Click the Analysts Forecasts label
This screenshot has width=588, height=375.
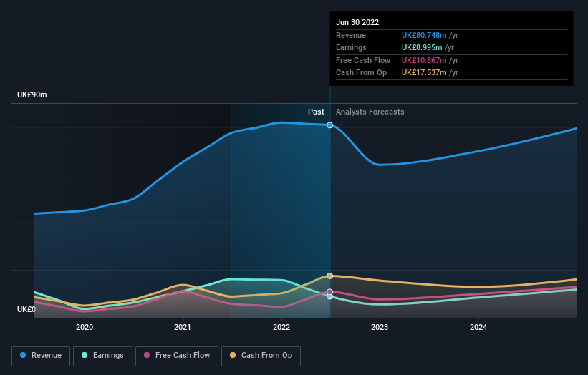(x=370, y=112)
